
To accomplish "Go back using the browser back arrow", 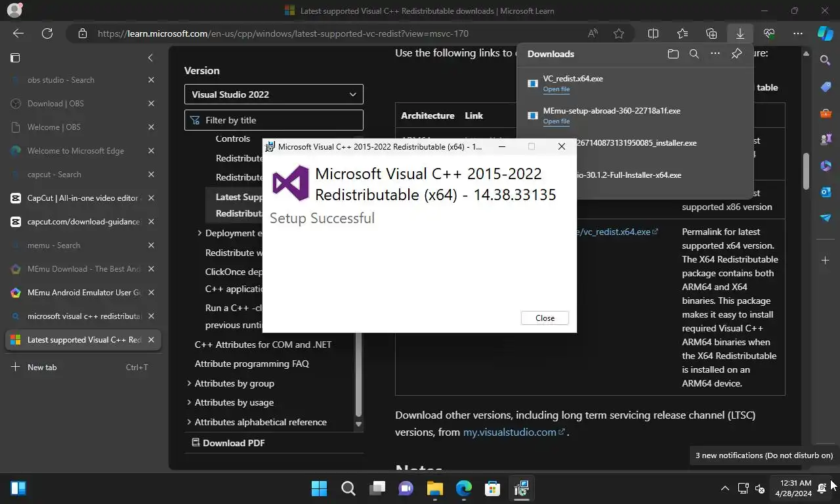I will pos(18,33).
